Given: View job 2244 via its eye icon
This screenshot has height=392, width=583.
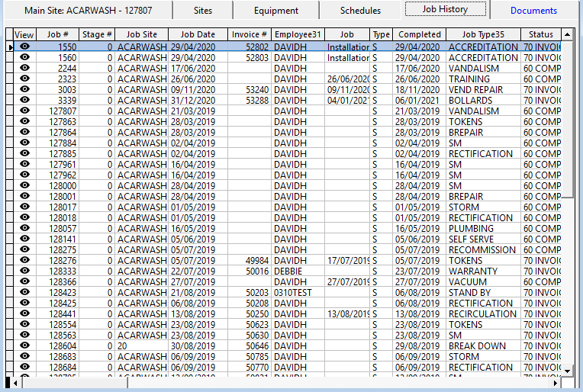Looking at the screenshot, I should tap(24, 68).
